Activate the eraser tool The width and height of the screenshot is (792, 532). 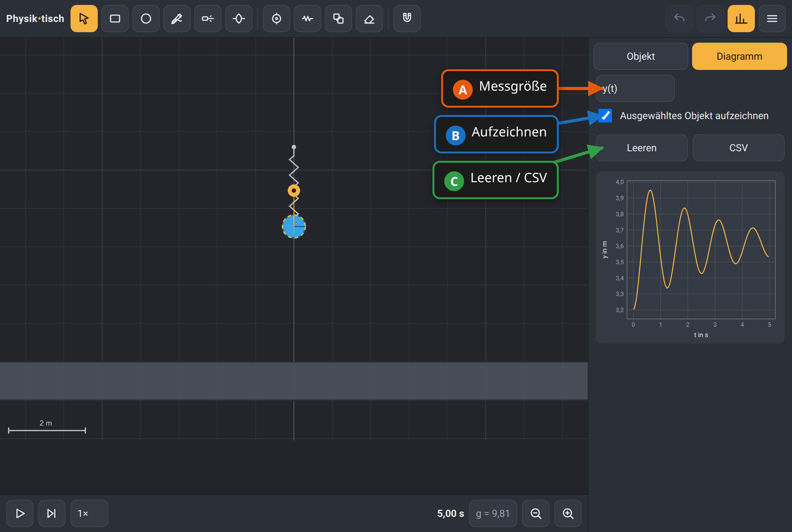(x=369, y=19)
